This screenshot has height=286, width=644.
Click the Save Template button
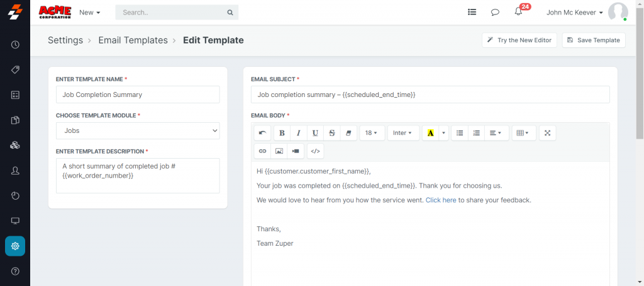tap(594, 40)
